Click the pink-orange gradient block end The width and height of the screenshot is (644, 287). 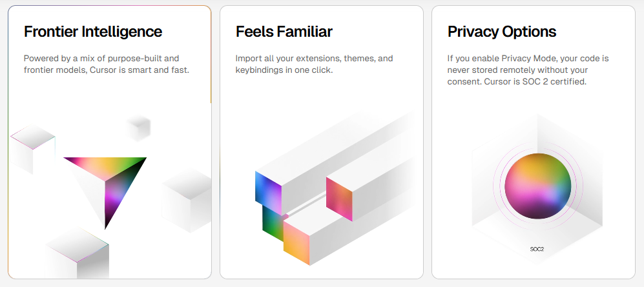click(339, 199)
